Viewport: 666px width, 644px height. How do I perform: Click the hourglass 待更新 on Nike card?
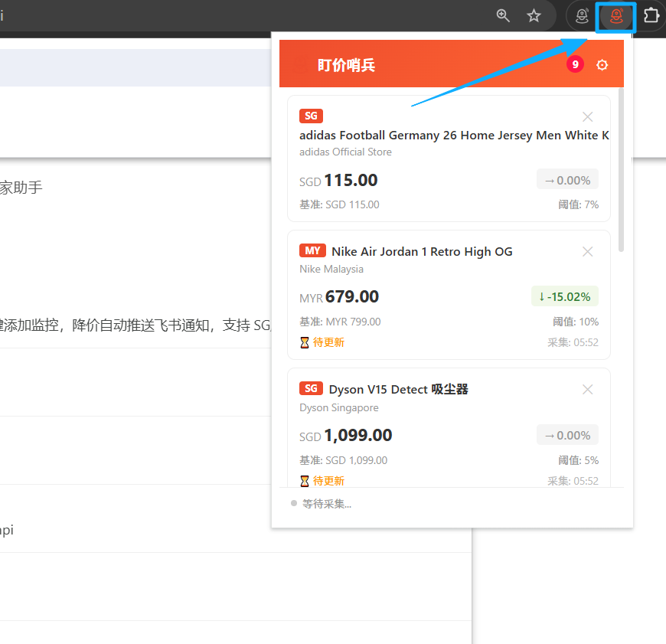tap(322, 342)
